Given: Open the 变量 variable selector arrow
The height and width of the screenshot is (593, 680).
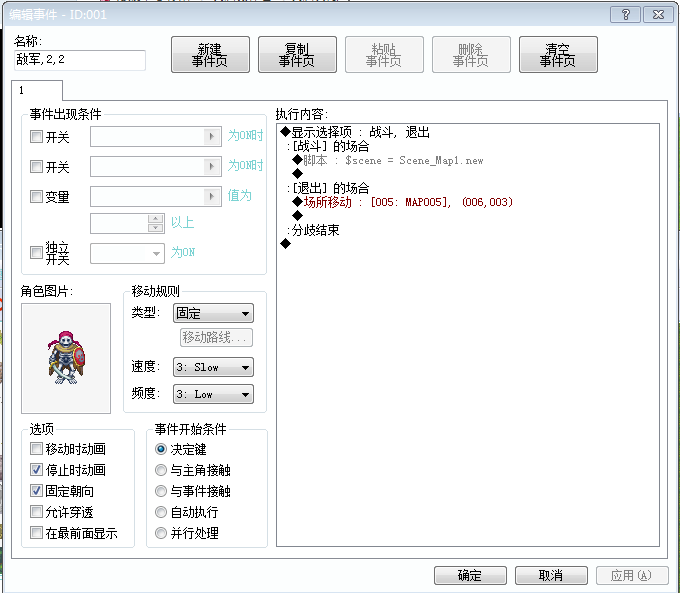Looking at the screenshot, I should pyautogui.click(x=212, y=197).
